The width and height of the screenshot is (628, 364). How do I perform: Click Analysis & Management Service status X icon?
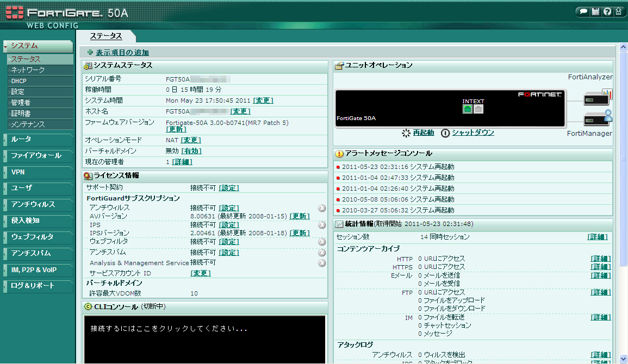click(322, 263)
